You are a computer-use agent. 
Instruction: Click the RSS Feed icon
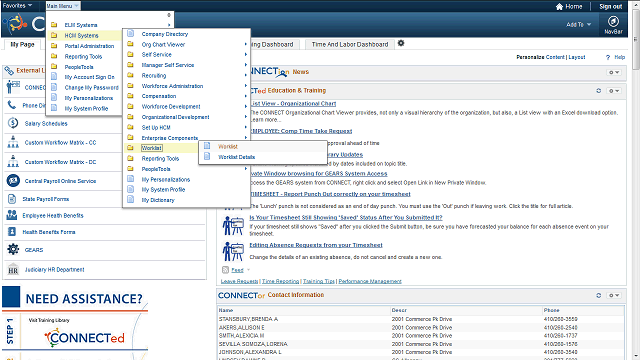(225, 270)
